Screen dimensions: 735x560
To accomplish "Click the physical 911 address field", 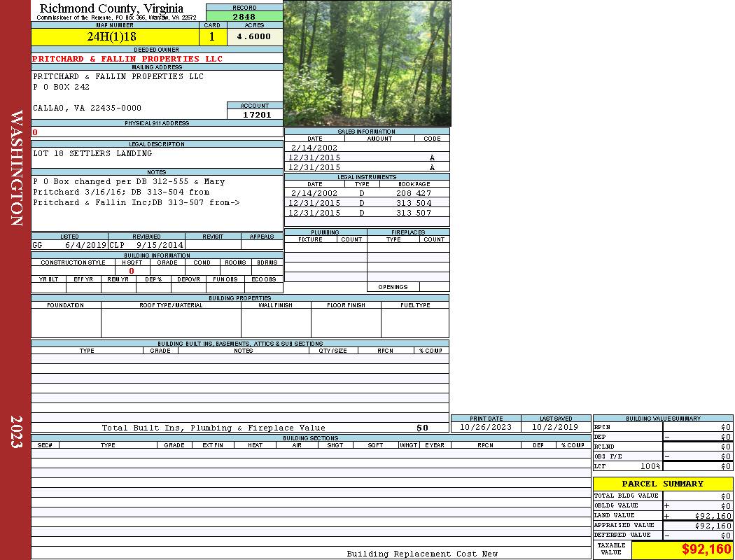I will 157,132.
